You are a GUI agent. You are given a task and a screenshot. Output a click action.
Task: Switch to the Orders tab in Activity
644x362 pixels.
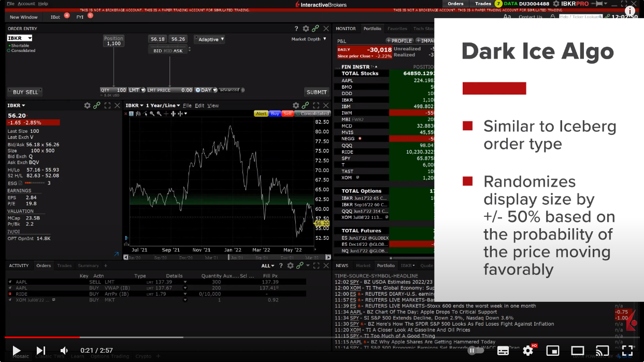click(x=44, y=266)
